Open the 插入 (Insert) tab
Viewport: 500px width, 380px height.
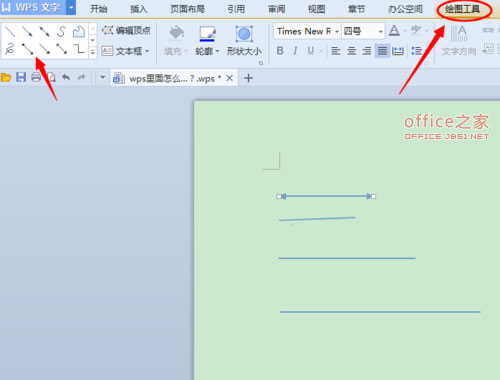139,9
